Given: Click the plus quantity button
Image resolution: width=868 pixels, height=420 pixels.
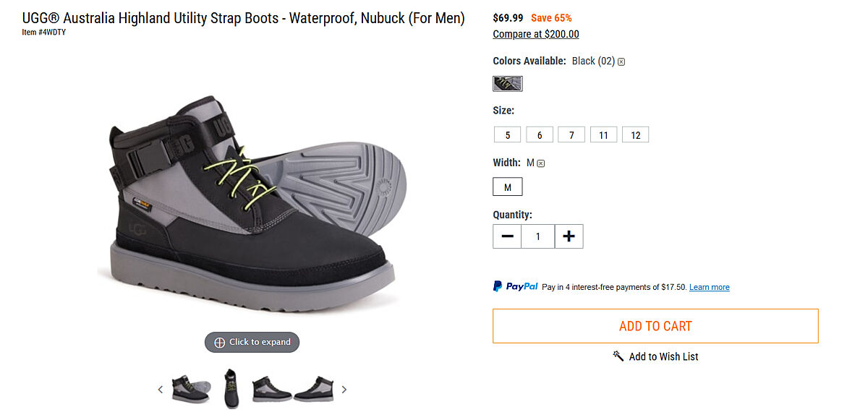Looking at the screenshot, I should [x=569, y=236].
